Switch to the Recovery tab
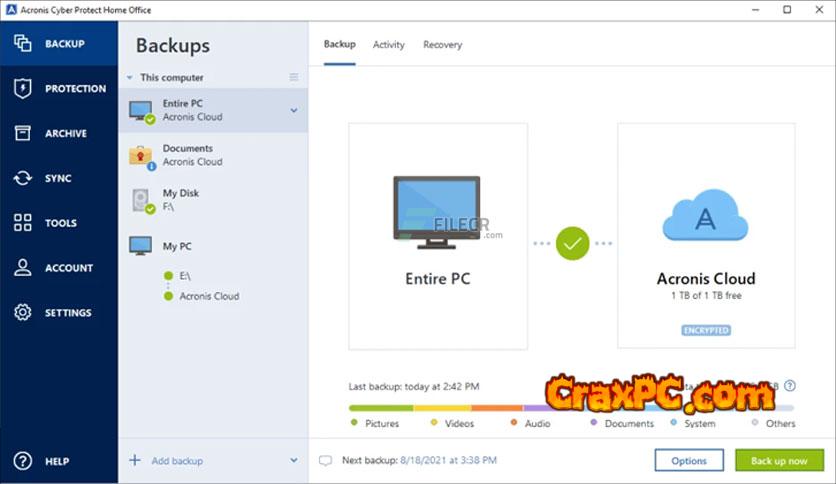The image size is (836, 484). (443, 45)
